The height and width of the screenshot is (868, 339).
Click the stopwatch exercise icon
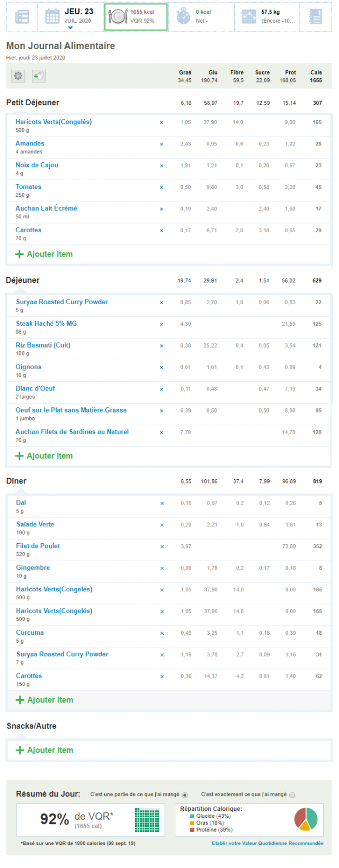(183, 16)
